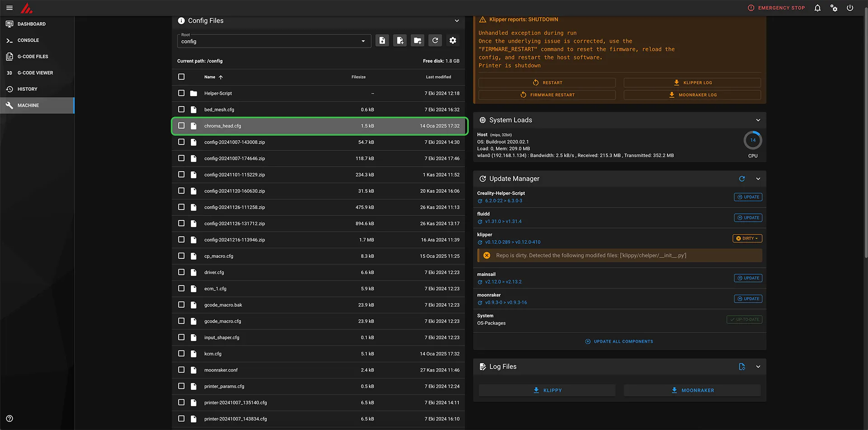Screen dimensions: 868x430
Task: Click the Firmware Restart button
Action: pyautogui.click(x=547, y=95)
